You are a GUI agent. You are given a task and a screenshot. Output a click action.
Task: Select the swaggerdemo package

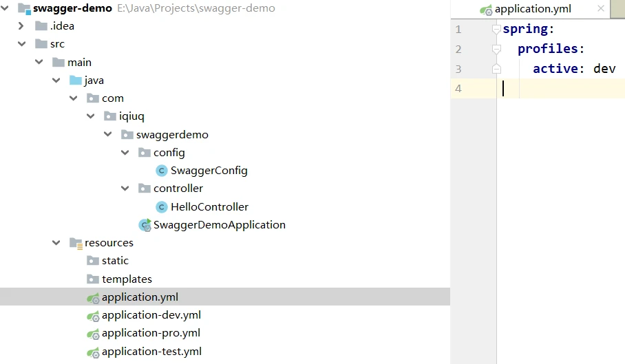(172, 135)
